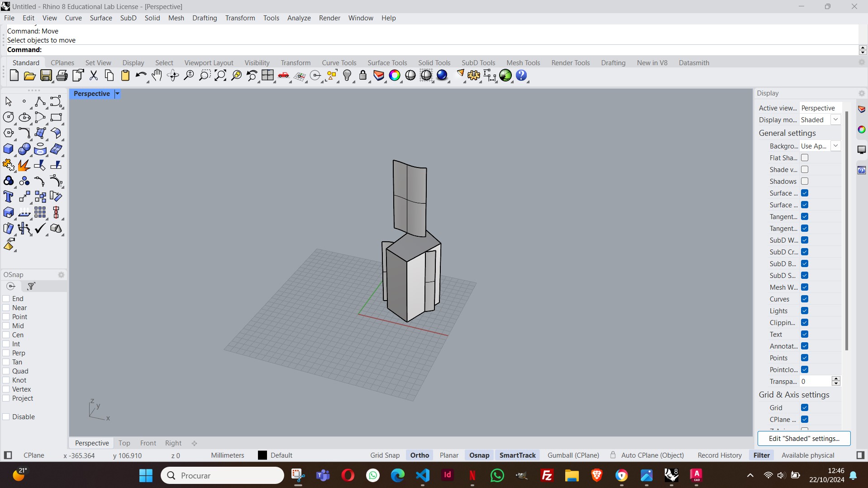Image resolution: width=868 pixels, height=488 pixels.
Task: Click the light bulb Hide objects icon
Action: tap(347, 76)
